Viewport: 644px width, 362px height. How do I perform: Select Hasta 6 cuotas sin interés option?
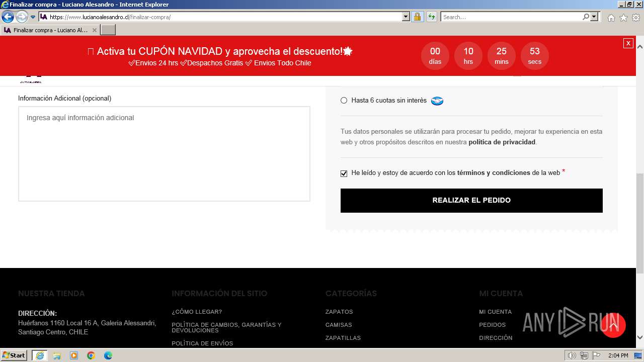(x=344, y=101)
